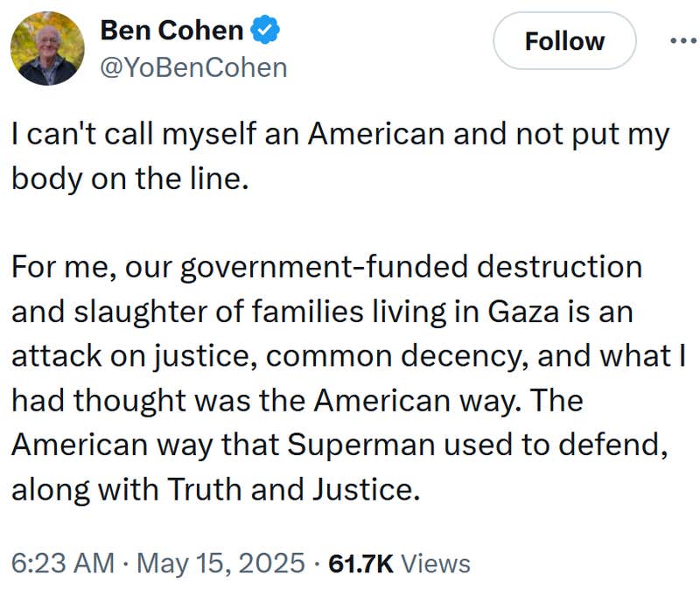Click the word "slaughter" in the tweet
700x596 pixels.
point(140,312)
